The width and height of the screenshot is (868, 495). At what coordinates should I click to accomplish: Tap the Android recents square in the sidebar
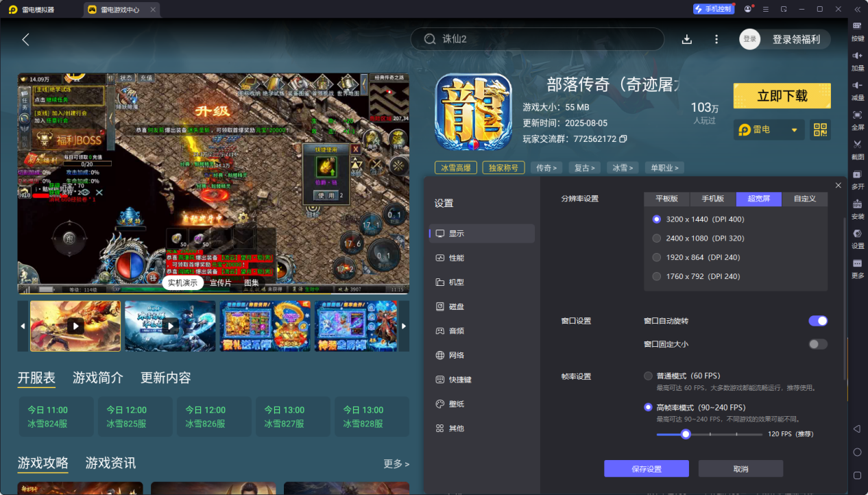(x=857, y=475)
